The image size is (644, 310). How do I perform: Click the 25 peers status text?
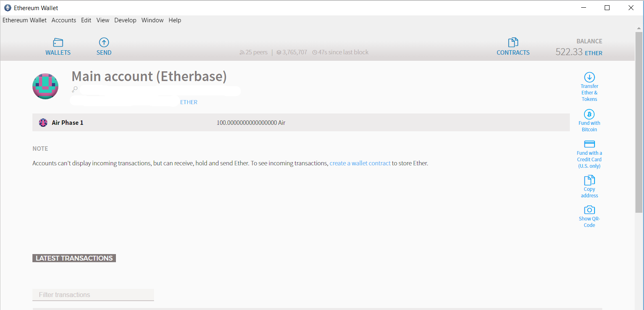pos(257,52)
